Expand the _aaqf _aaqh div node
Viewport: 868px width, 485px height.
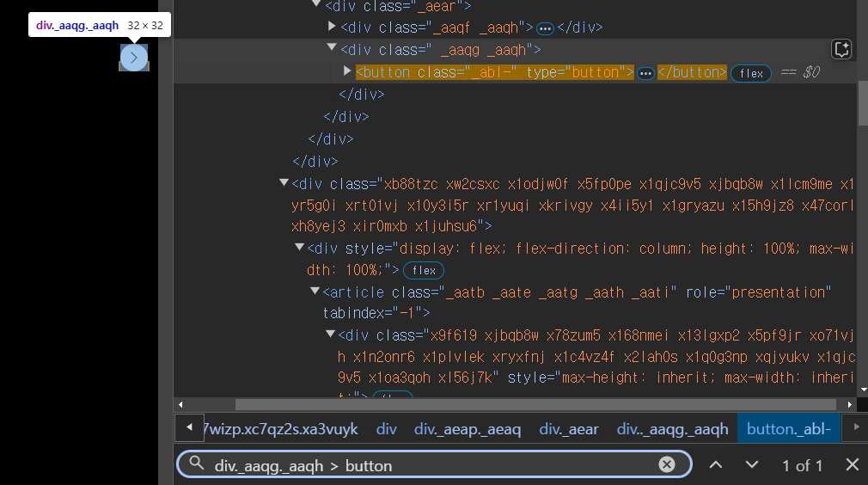(x=332, y=26)
